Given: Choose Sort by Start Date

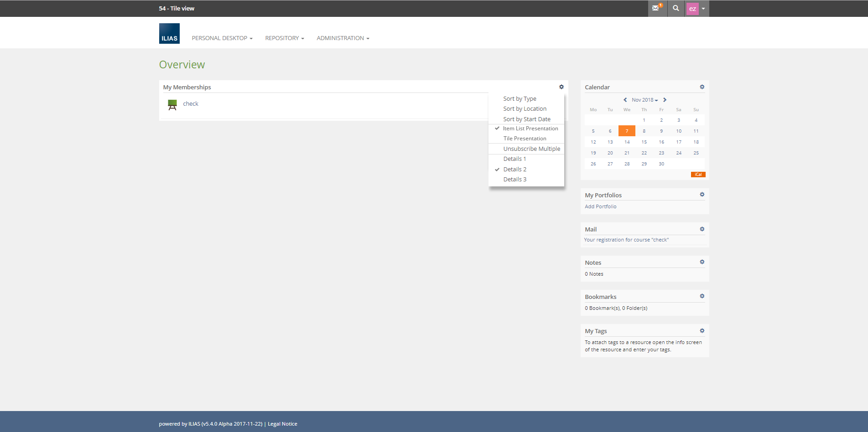Looking at the screenshot, I should (x=526, y=119).
